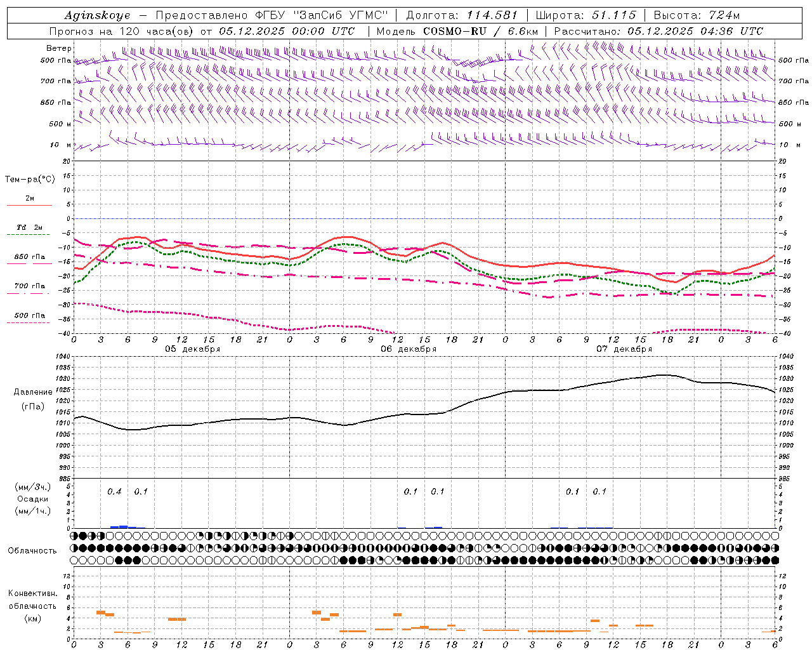The width and height of the screenshot is (812, 650).
Task: Select the Долгота: 114.581 value
Action: point(462,15)
